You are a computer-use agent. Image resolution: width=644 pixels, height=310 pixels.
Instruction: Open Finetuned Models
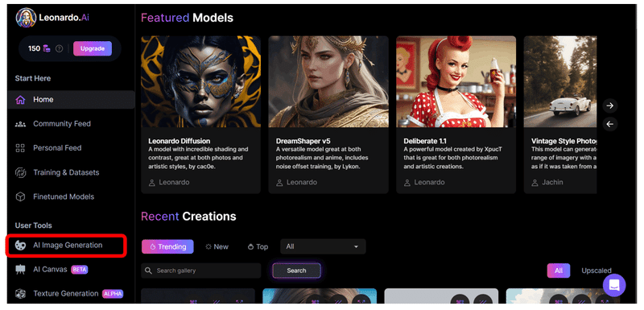click(x=64, y=196)
